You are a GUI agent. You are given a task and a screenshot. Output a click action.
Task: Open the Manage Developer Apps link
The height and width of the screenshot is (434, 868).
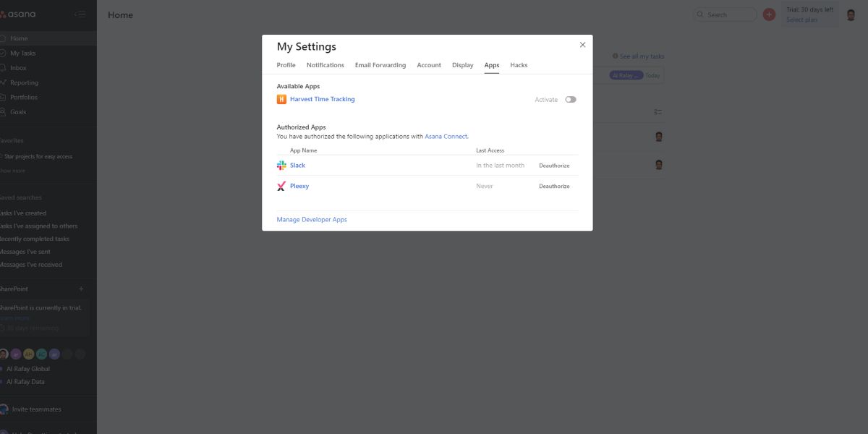(312, 220)
